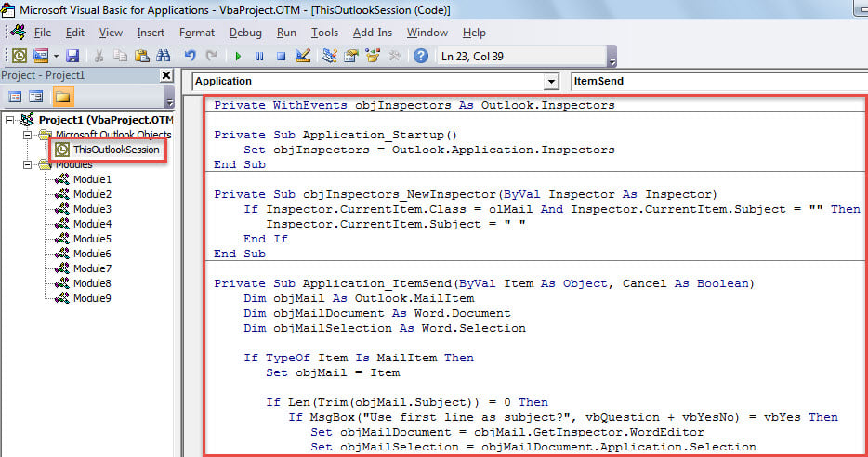This screenshot has width=868, height=457.
Task: Toggle Folders icon in Project pane
Action: pyautogui.click(x=62, y=97)
